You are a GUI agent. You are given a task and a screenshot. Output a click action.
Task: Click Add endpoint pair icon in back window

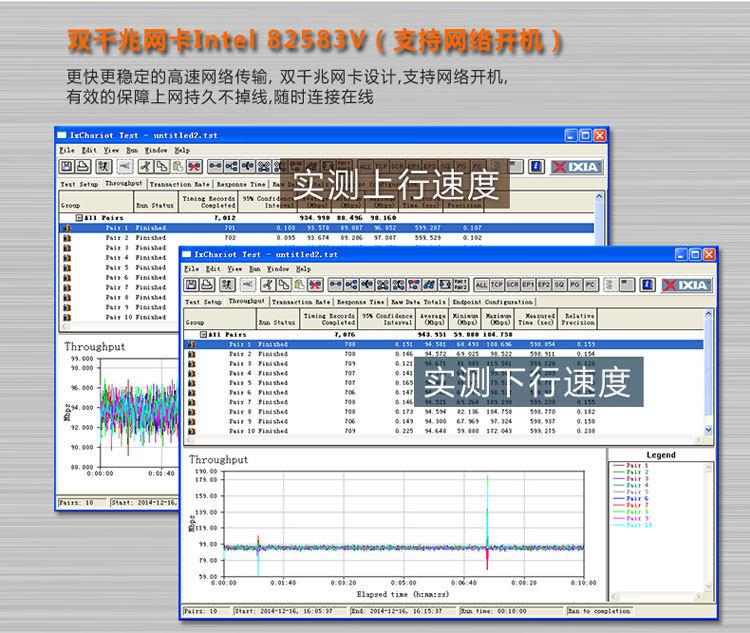pos(215,166)
